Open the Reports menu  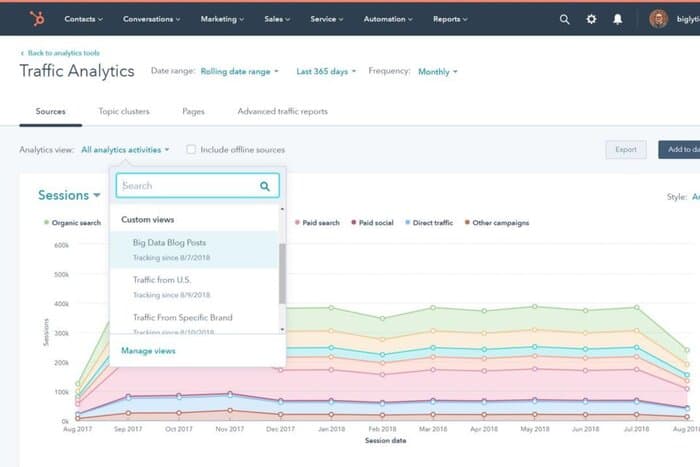coord(450,19)
